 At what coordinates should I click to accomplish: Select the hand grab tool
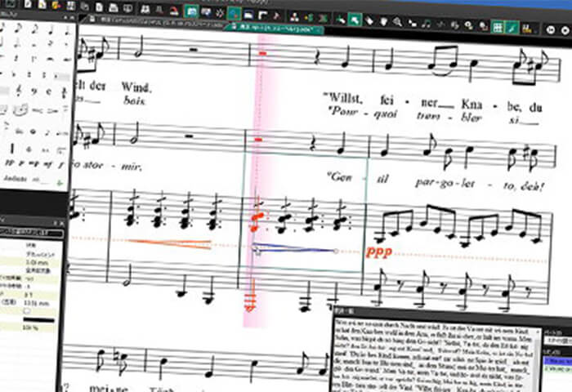[x=383, y=21]
